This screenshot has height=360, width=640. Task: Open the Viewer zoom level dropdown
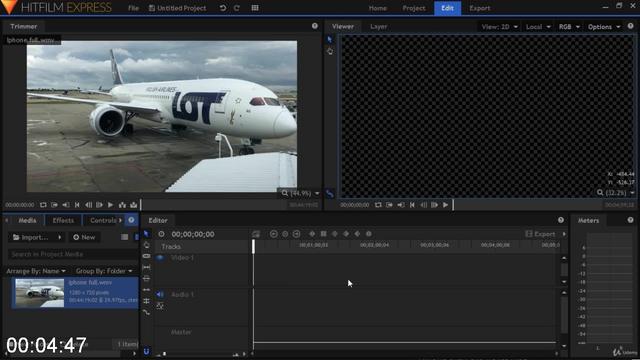(616, 192)
